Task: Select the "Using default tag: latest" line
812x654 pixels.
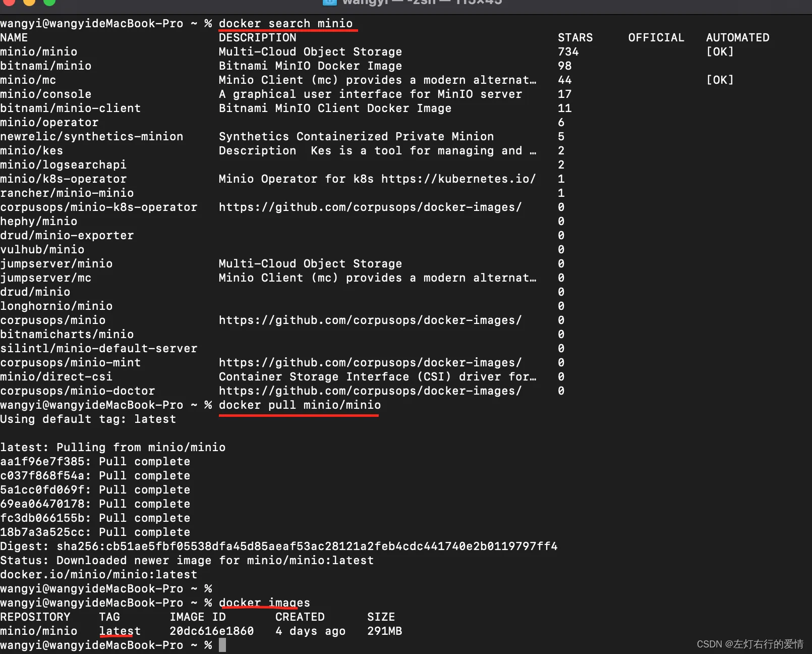Action: 88,419
